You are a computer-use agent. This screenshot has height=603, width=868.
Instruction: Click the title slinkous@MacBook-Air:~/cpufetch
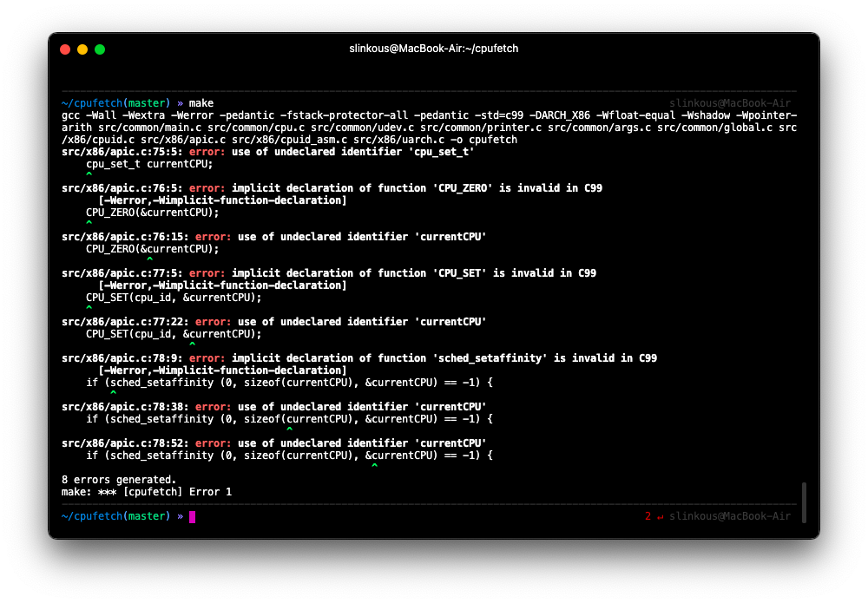(434, 49)
